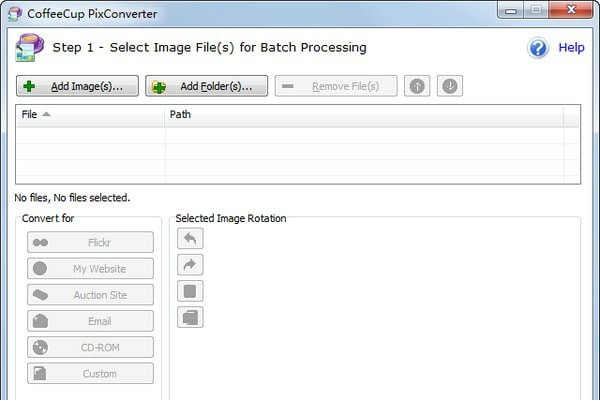Select CD-ROM conversion preset
Screen dimensions: 600x416
pos(91,347)
